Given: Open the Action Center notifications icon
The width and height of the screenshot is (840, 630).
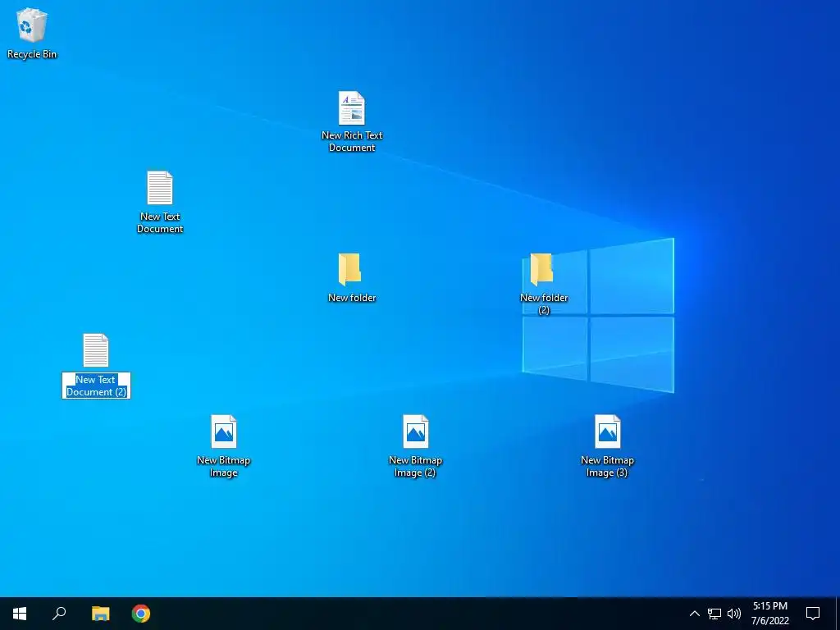Looking at the screenshot, I should [813, 614].
